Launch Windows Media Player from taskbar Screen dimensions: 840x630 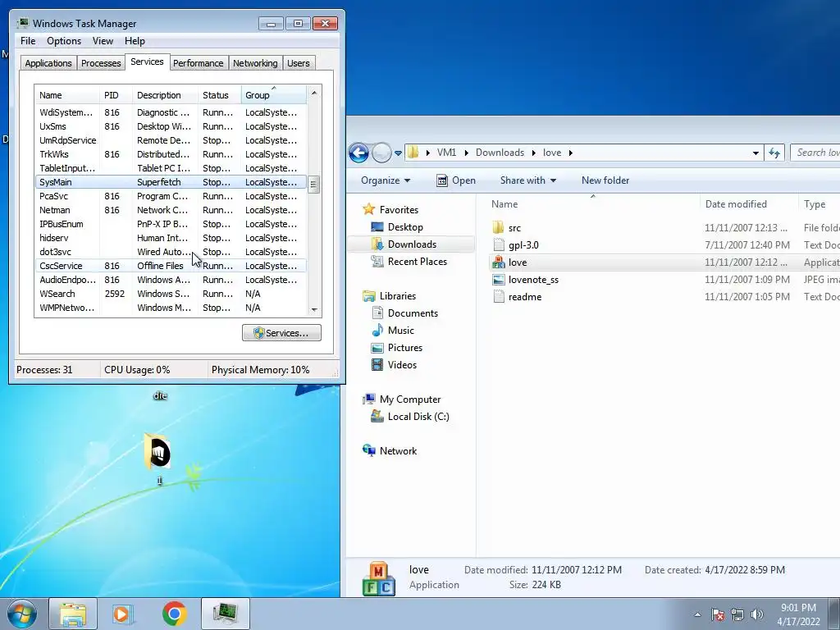(122, 614)
